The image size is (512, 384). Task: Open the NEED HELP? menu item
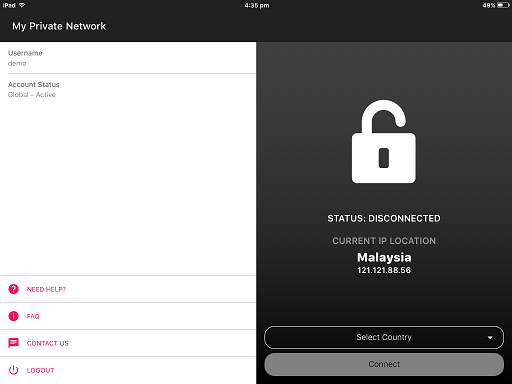pyautogui.click(x=128, y=289)
